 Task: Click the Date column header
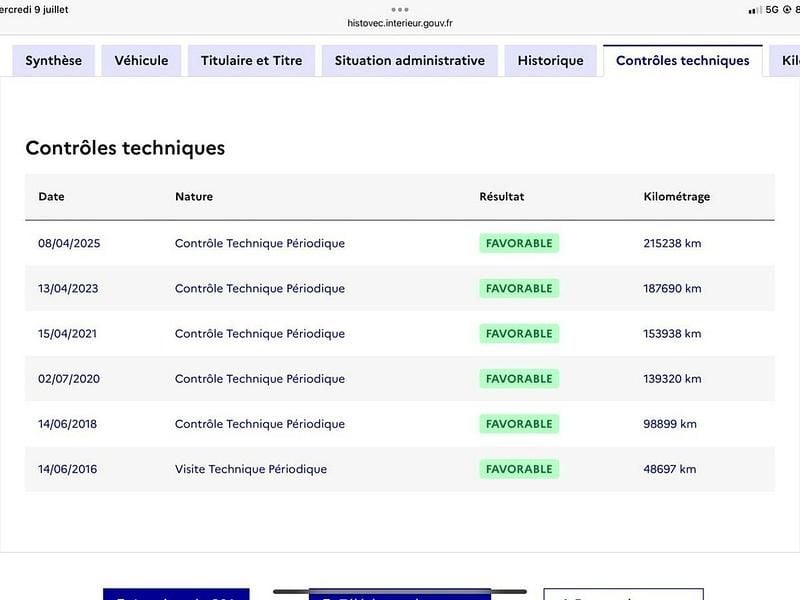[x=51, y=197]
